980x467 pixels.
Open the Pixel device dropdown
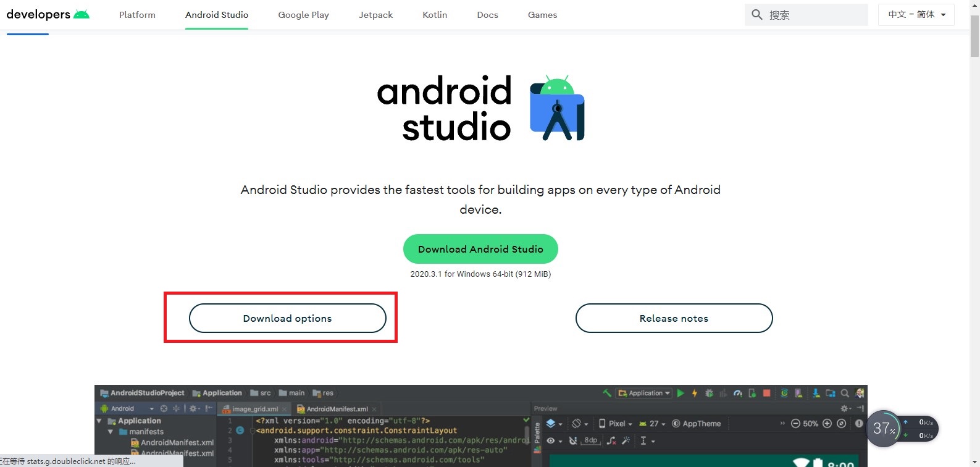pos(615,424)
